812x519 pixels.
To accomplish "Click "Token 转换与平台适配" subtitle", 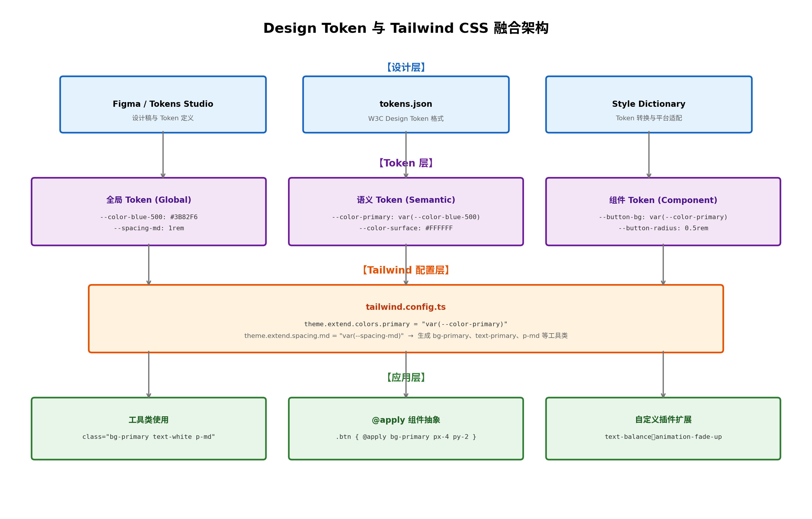I will [649, 118].
